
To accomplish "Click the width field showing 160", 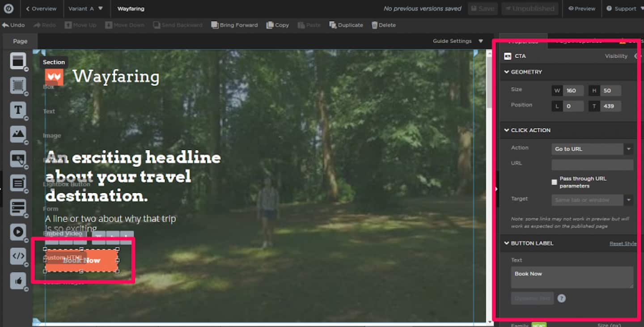I will click(x=573, y=90).
